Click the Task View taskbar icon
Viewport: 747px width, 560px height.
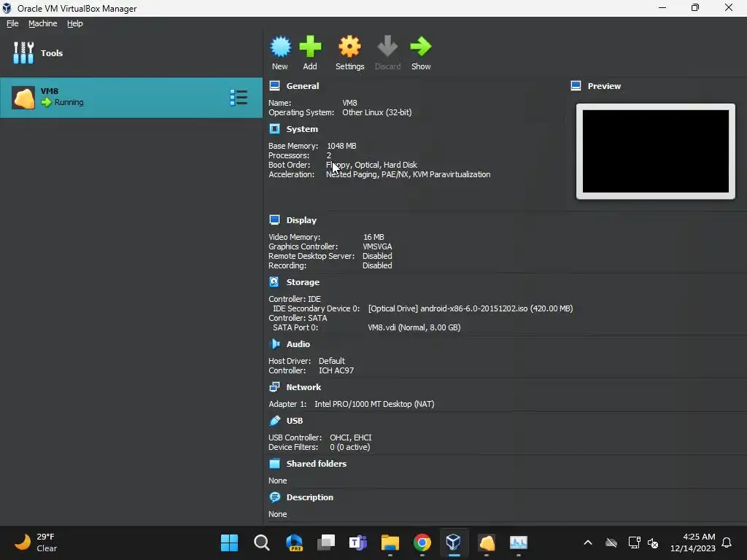pos(326,542)
